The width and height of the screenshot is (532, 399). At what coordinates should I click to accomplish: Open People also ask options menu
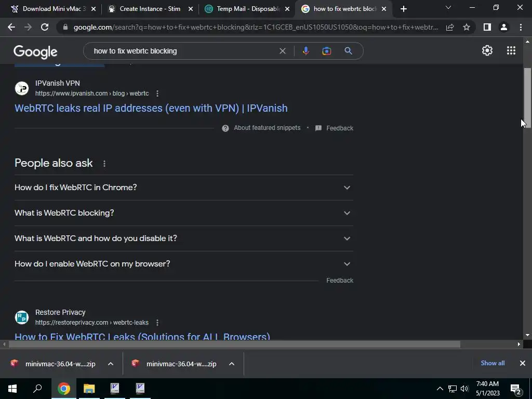[104, 164]
